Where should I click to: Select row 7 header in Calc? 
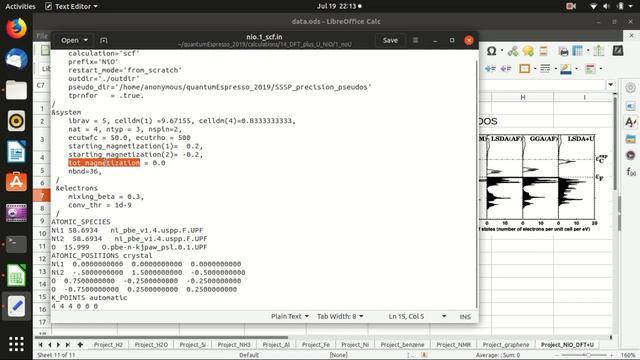42,196
